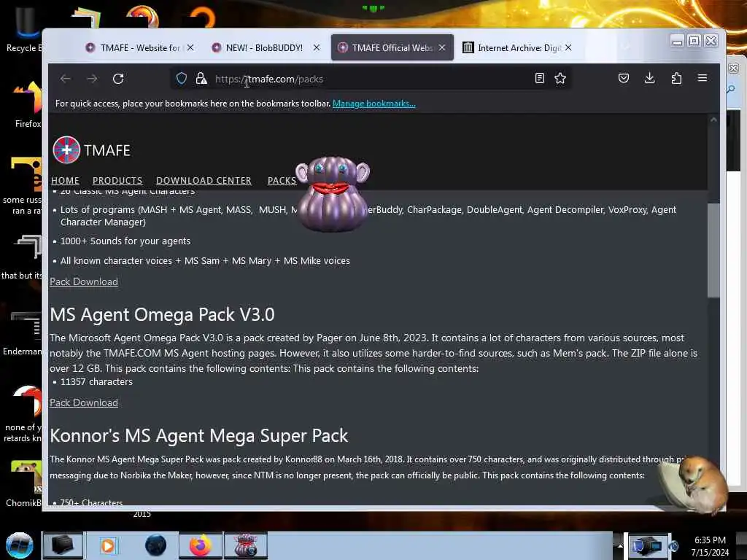This screenshot has height=560, width=747.
Task: Click '1000+ Sounds for your agents' item
Action: click(x=125, y=241)
